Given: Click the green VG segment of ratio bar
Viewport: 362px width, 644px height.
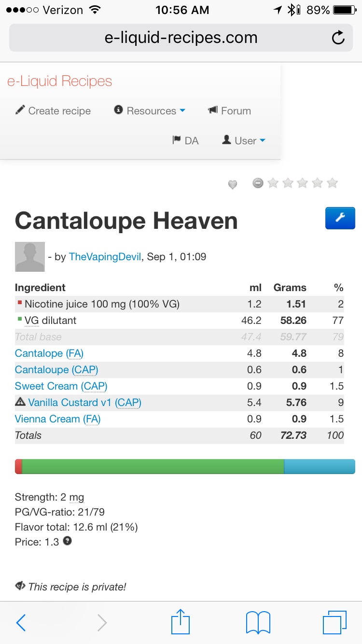Looking at the screenshot, I should coord(153,467).
